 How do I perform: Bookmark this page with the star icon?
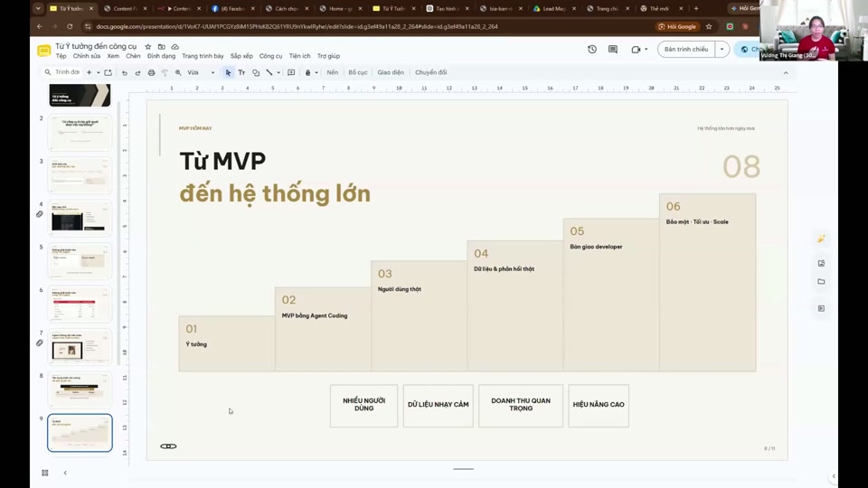[709, 26]
